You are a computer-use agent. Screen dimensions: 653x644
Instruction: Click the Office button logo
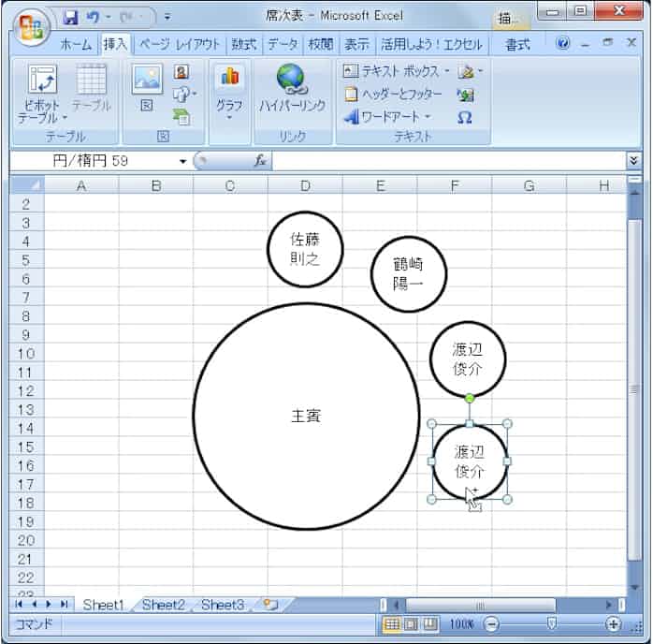pyautogui.click(x=31, y=25)
